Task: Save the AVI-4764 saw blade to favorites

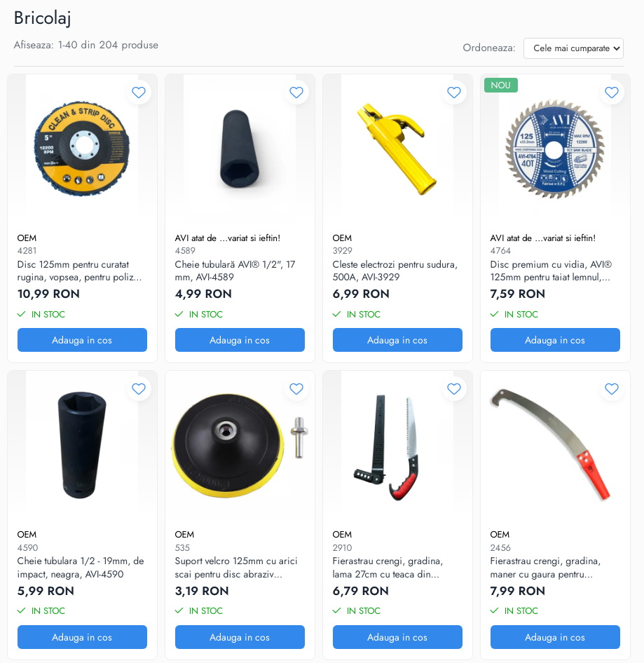Action: [612, 93]
